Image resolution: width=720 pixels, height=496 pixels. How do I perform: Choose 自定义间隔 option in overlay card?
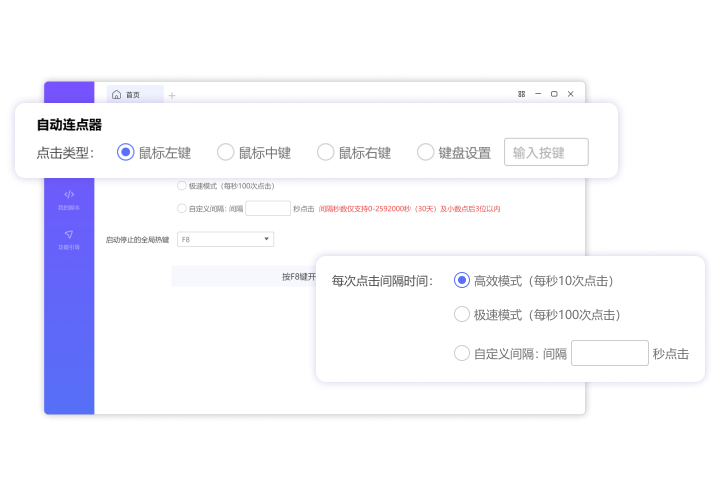point(462,353)
